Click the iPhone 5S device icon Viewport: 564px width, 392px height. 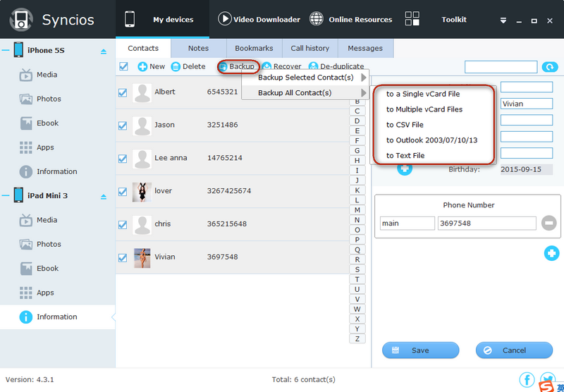click(18, 50)
